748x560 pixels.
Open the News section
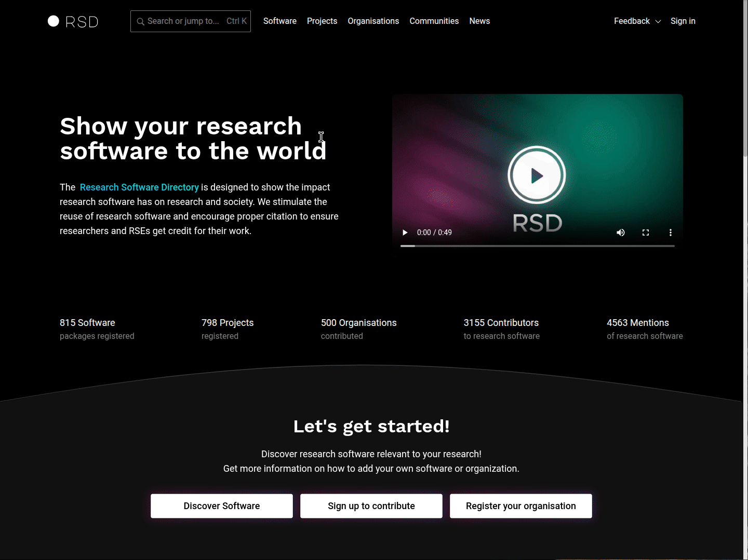(x=479, y=21)
